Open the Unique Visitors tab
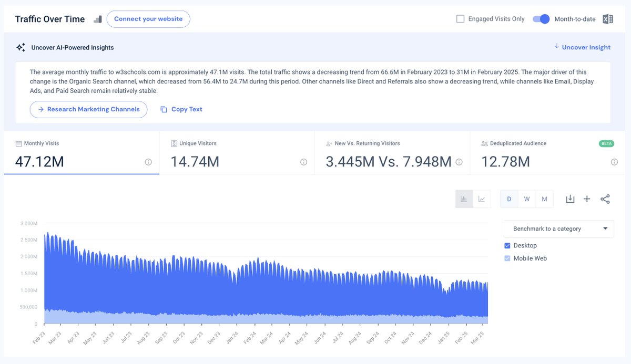Screen dimensions: 631x364 pos(237,152)
